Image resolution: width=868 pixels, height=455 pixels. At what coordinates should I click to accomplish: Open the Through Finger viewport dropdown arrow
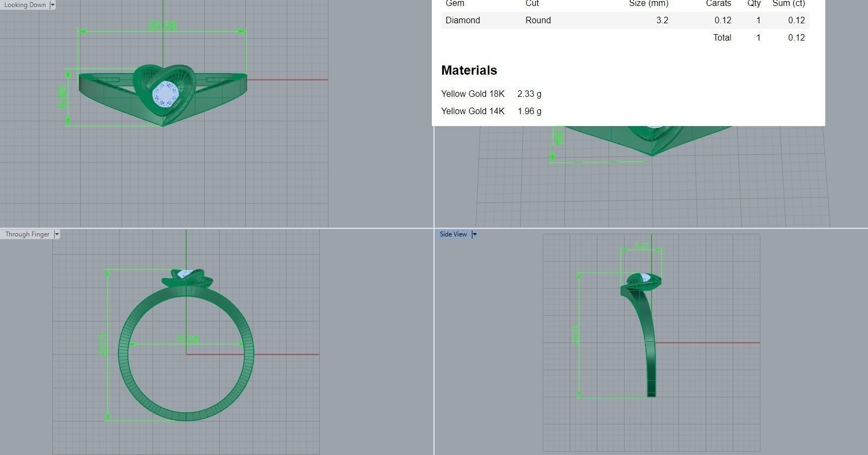(57, 234)
